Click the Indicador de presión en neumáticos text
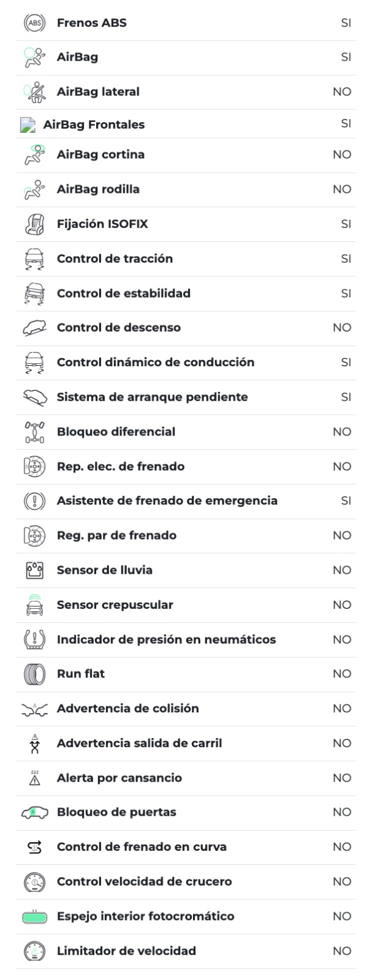Screen dimensions: 386x980 [166, 639]
